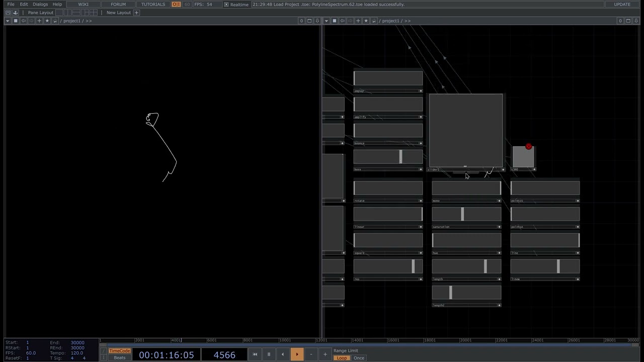The height and width of the screenshot is (362, 644).
Task: Pause timeline playback
Action: pos(269,354)
